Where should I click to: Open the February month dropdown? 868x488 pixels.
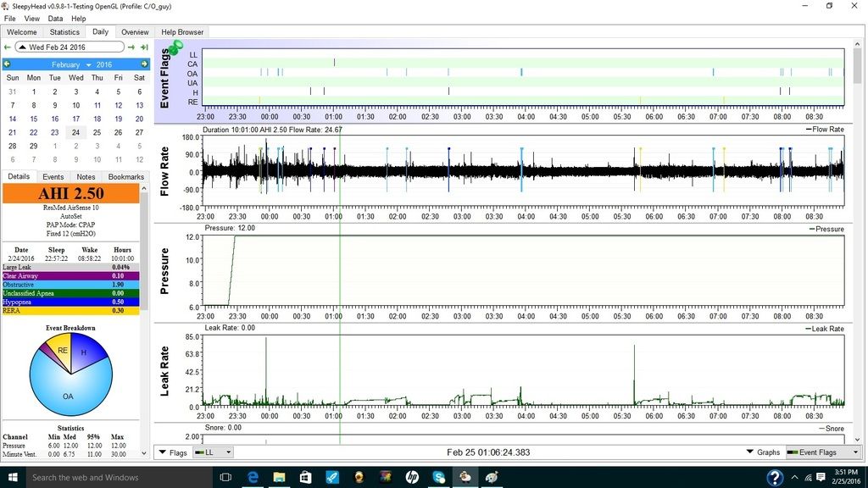tap(71, 64)
